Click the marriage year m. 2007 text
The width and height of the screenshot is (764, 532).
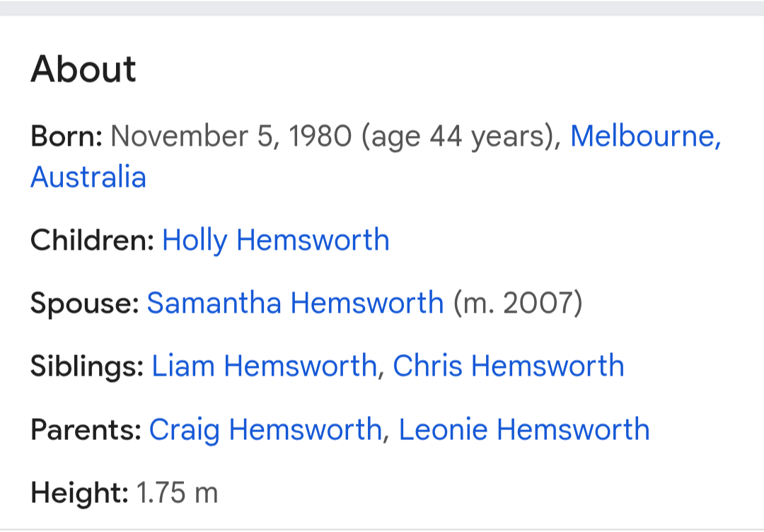click(518, 303)
